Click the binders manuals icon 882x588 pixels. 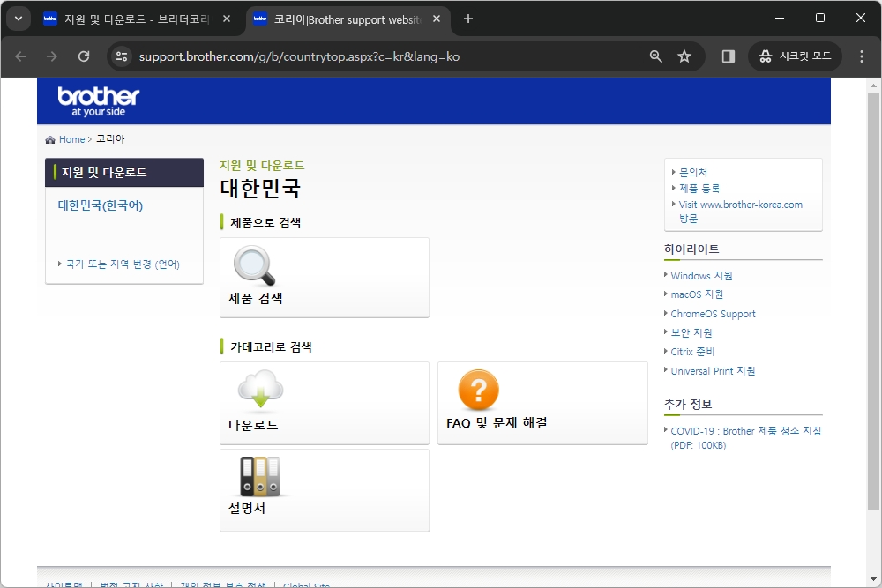(260, 475)
